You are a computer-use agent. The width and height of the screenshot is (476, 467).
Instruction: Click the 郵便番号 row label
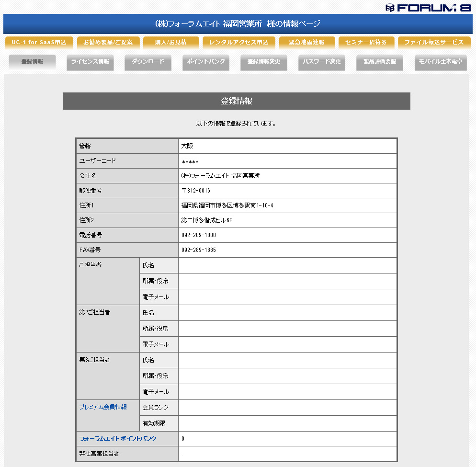tap(91, 191)
